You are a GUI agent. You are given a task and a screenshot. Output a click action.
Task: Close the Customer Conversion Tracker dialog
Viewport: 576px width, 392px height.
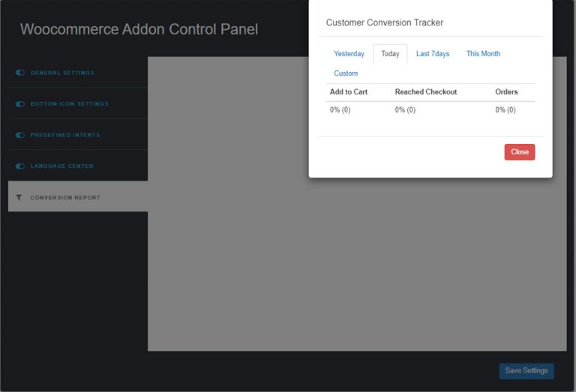point(520,152)
